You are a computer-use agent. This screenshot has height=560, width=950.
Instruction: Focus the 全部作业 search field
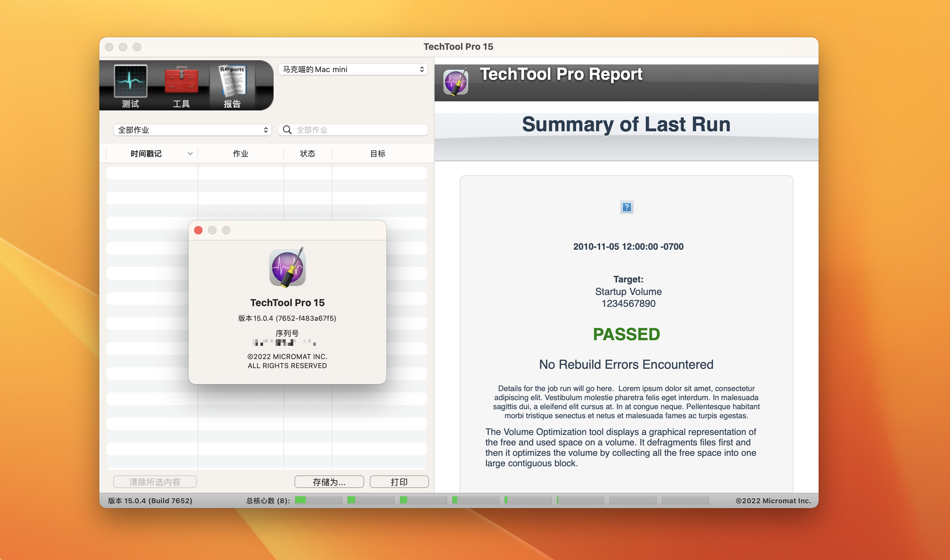(359, 130)
